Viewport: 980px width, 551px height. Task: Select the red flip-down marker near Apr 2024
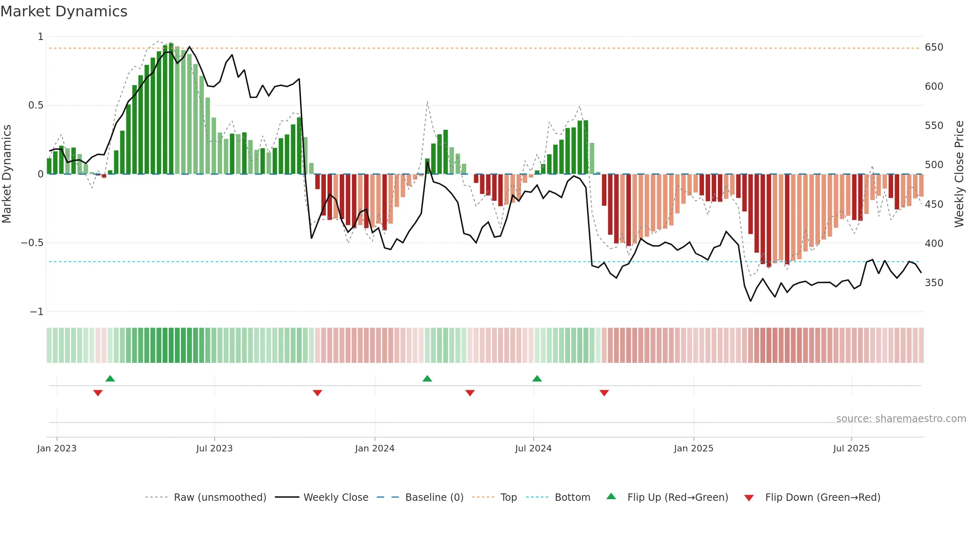click(x=470, y=393)
